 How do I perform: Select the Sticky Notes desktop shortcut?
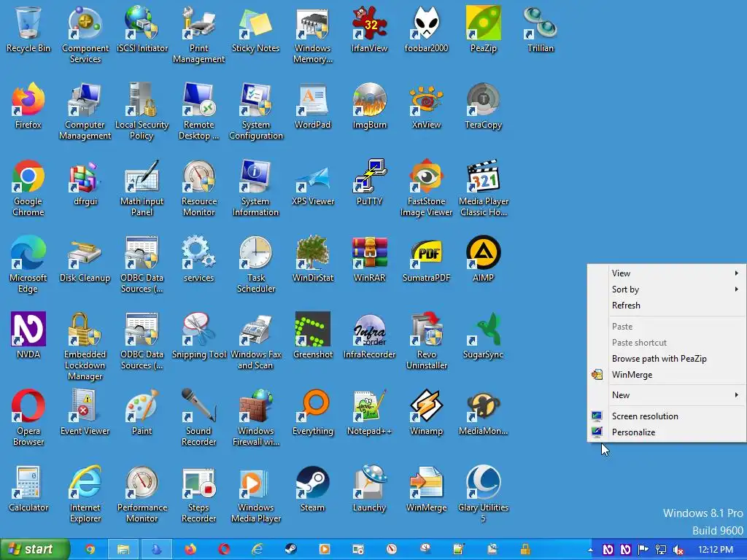click(x=255, y=29)
